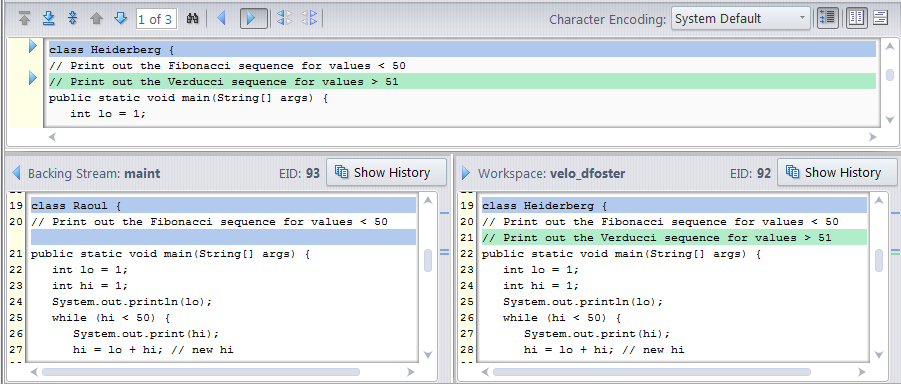Open find with the binoculars icon
The image size is (901, 384).
click(x=193, y=18)
